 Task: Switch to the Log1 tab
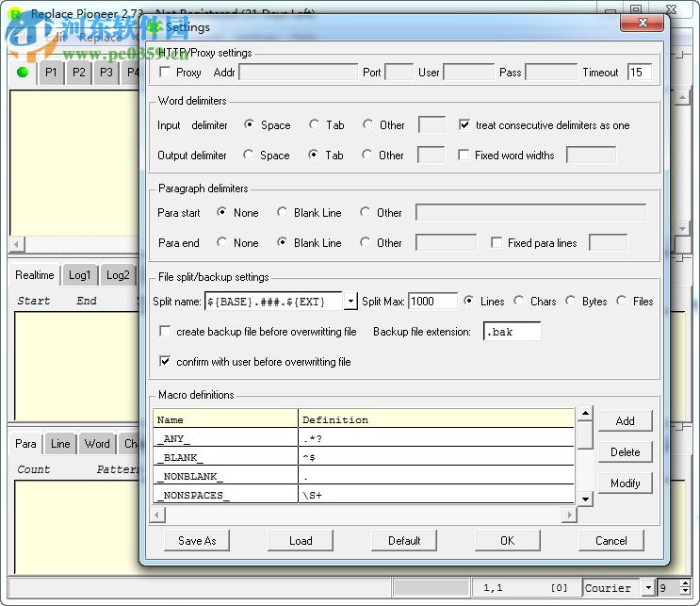79,275
